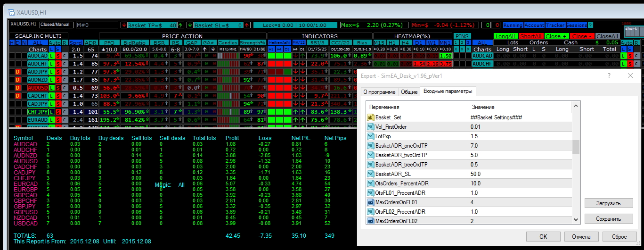Click the Basket_Set string type icon
Screen dimensions: 644x250
point(371,117)
